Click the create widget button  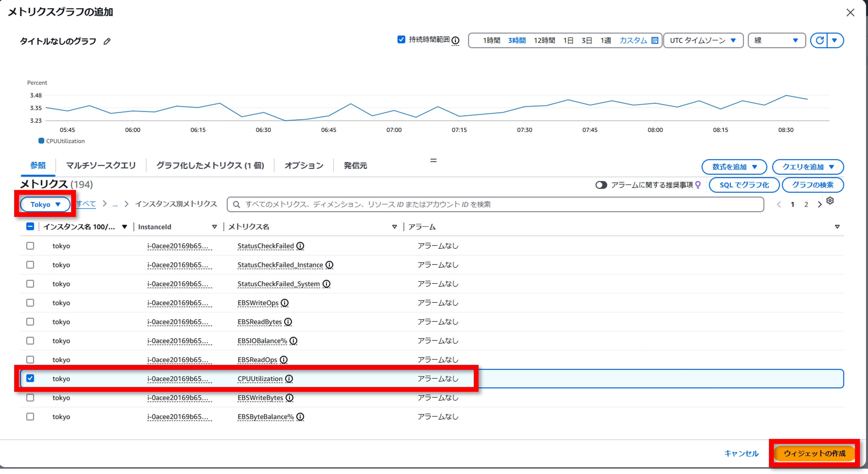(x=814, y=453)
